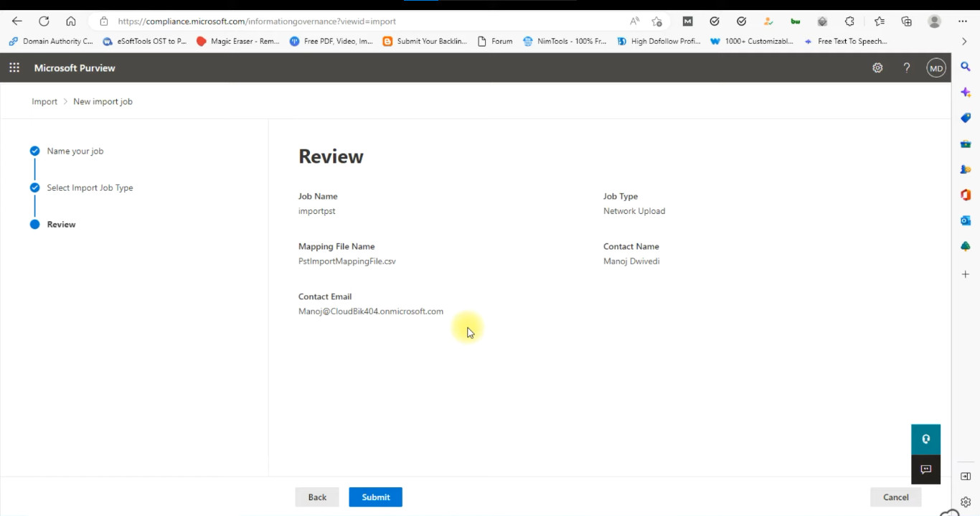Navigate to Import breadcrumb link
This screenshot has height=516, width=980.
click(44, 102)
